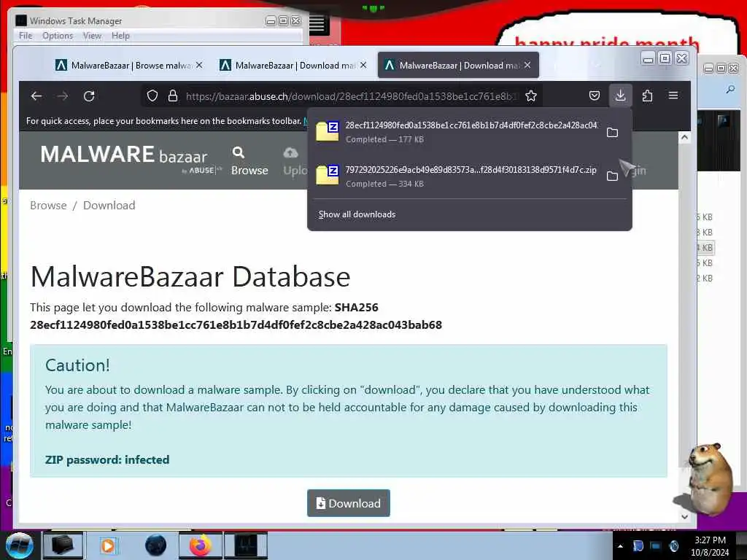Open the Task Manager View menu
The height and width of the screenshot is (560, 747).
[x=92, y=36]
